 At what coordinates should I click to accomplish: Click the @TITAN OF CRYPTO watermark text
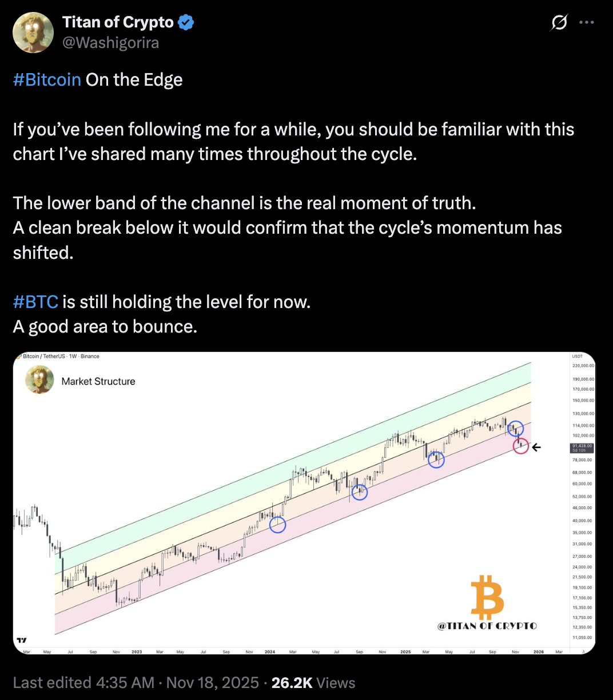(487, 626)
